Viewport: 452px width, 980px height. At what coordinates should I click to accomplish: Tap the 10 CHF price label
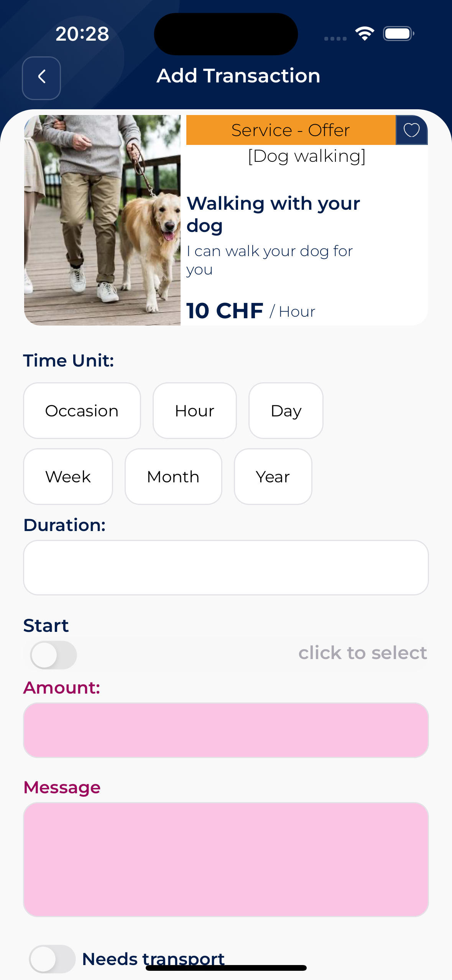click(225, 311)
